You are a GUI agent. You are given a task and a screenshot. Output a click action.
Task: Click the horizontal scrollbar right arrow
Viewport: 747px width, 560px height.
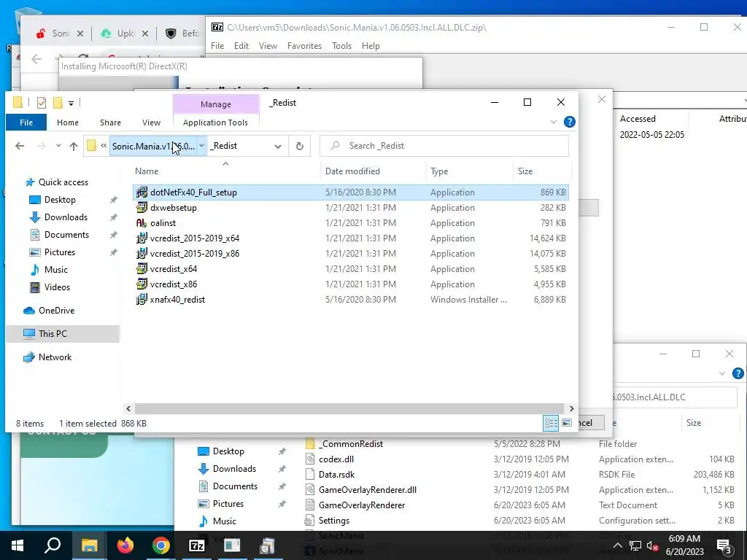[x=572, y=408]
